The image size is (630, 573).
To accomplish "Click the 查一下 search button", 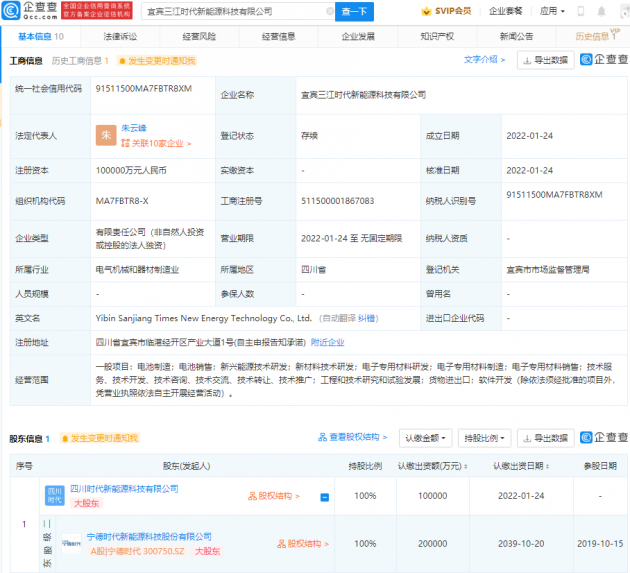I will [x=354, y=12].
